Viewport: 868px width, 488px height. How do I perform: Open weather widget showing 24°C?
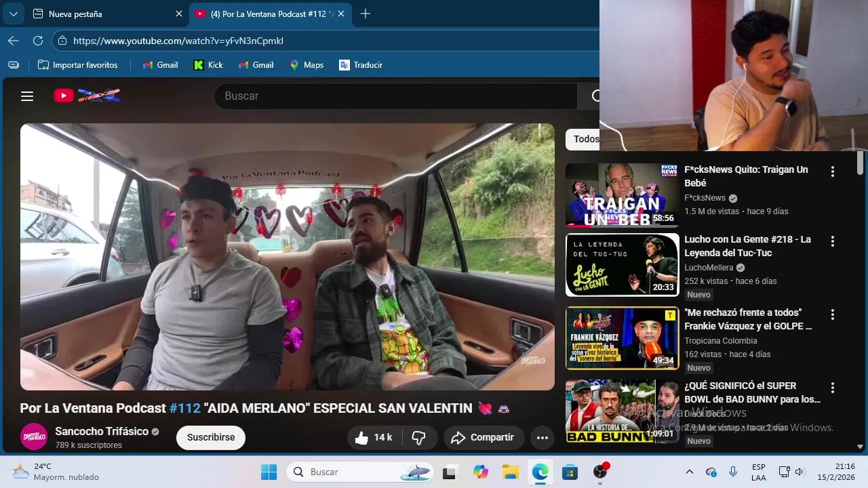[56, 472]
